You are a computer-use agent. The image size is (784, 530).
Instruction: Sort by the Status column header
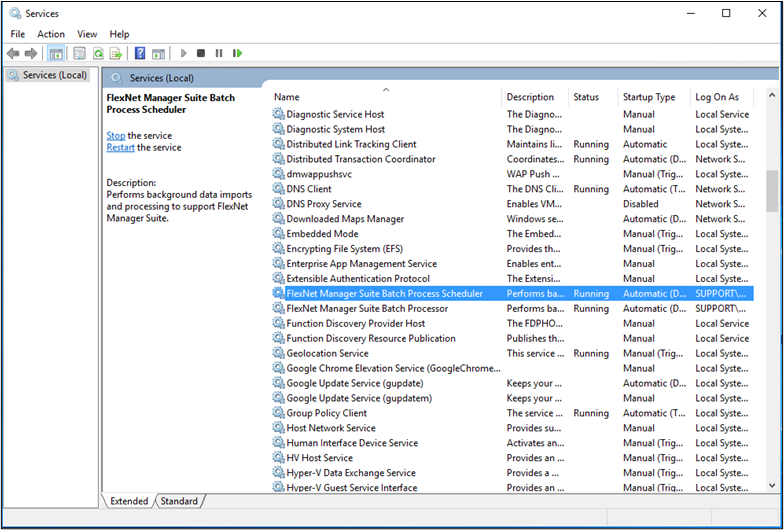594,97
